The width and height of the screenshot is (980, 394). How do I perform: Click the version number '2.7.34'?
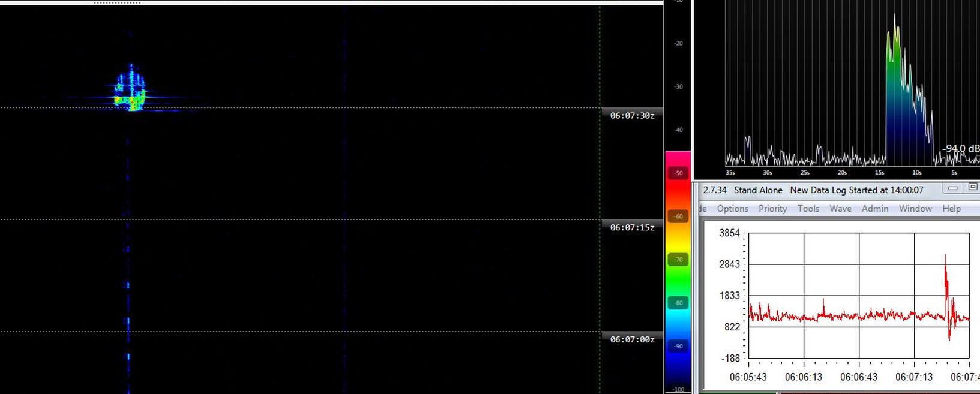point(715,190)
